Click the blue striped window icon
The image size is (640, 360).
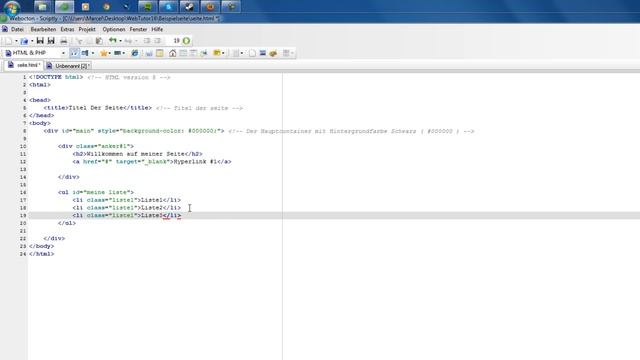[263, 53]
